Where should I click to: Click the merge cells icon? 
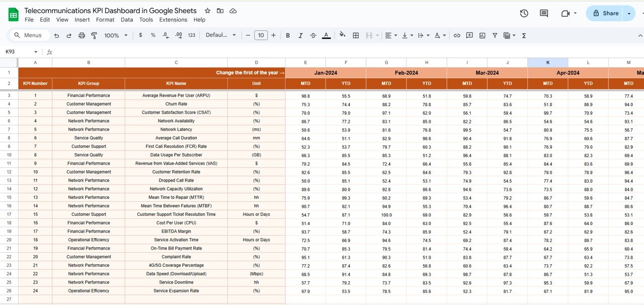coord(369,35)
